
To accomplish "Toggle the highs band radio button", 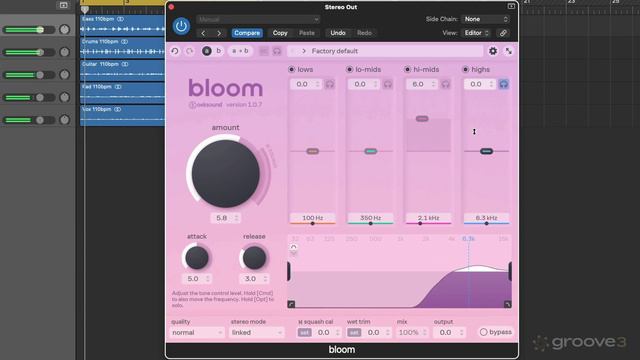I will tap(465, 69).
